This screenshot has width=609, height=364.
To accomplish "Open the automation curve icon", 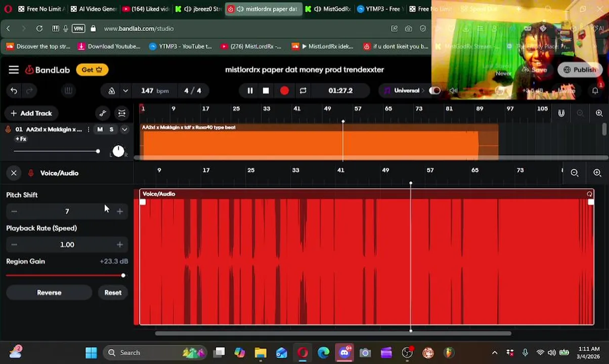I will coord(103,113).
